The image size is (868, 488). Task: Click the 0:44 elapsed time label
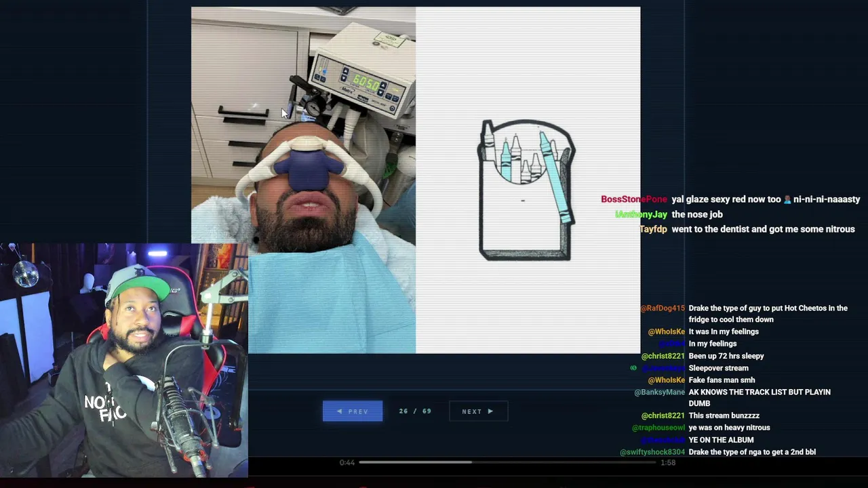(x=347, y=462)
